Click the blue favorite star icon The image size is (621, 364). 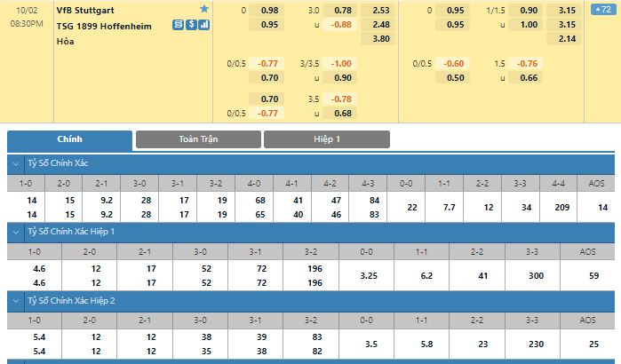(x=204, y=10)
